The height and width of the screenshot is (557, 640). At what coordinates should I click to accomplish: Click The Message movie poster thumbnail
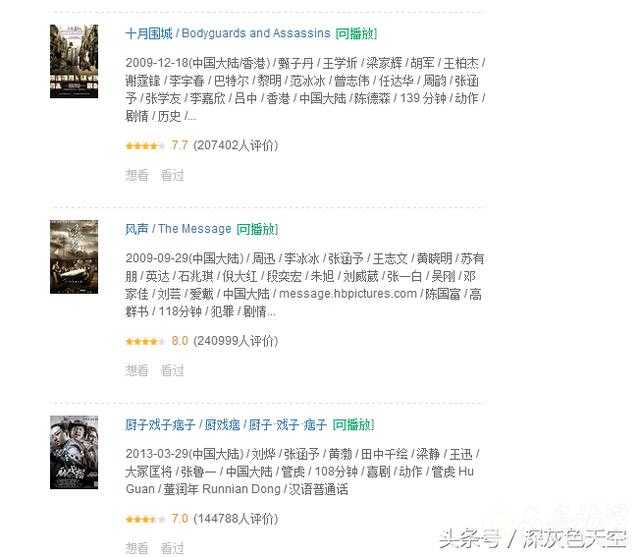coord(74,257)
